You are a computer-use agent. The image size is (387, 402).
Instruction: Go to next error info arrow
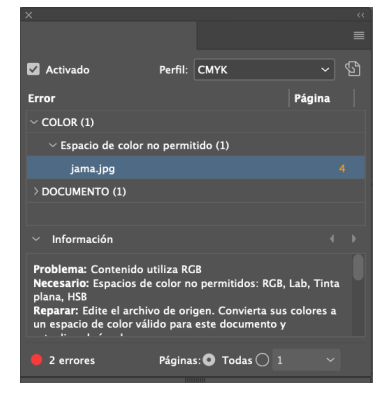tap(354, 239)
